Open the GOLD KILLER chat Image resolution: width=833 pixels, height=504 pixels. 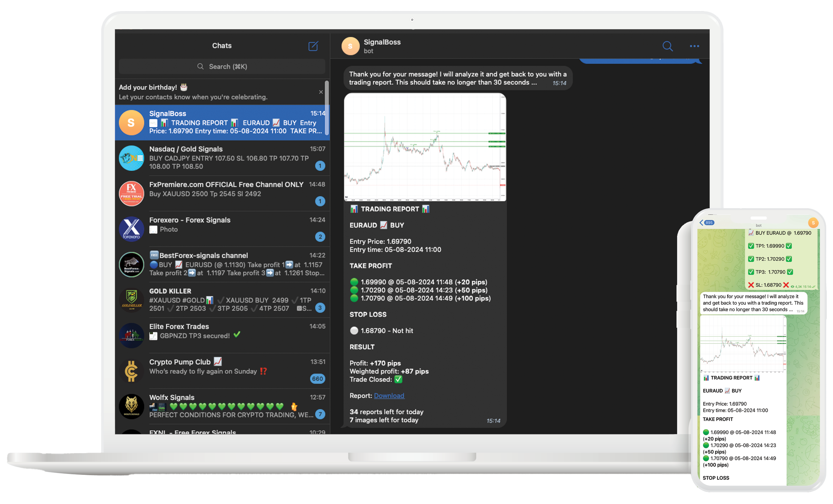(222, 300)
